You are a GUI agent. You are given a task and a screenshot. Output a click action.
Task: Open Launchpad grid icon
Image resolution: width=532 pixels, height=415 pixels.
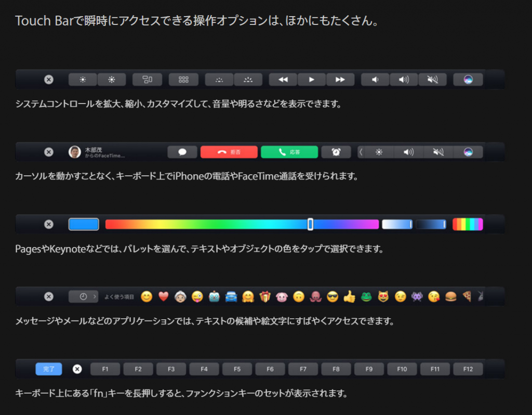point(183,80)
